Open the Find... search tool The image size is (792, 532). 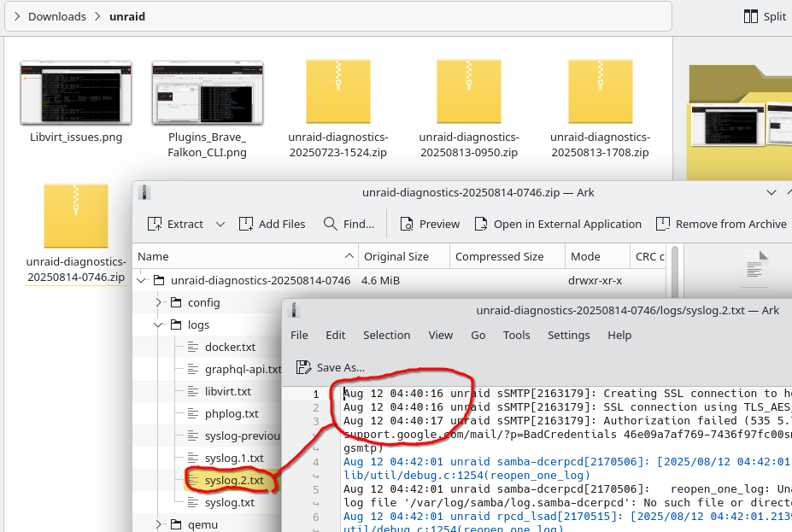click(x=349, y=224)
